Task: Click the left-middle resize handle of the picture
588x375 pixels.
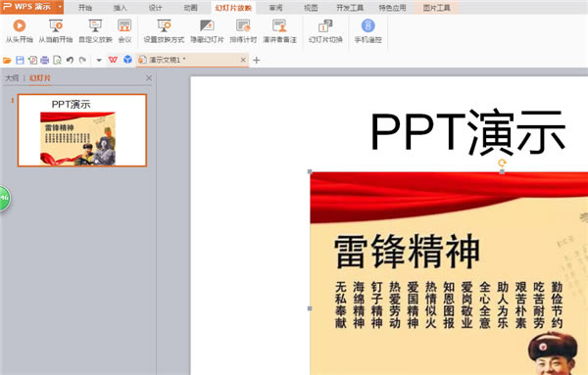Action: 310,308
